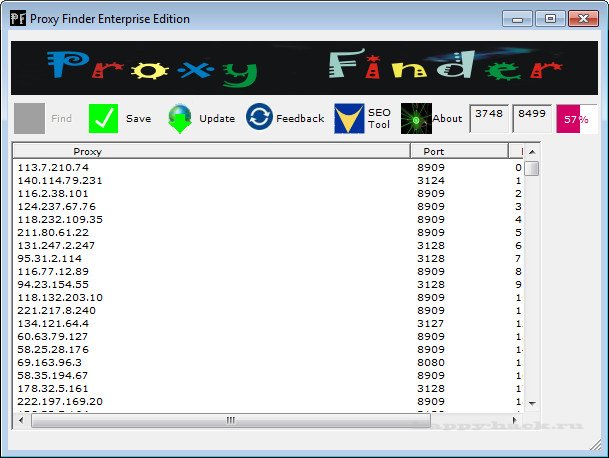Select proxy 58.35.194.67
The image size is (609, 458).
coord(52,376)
